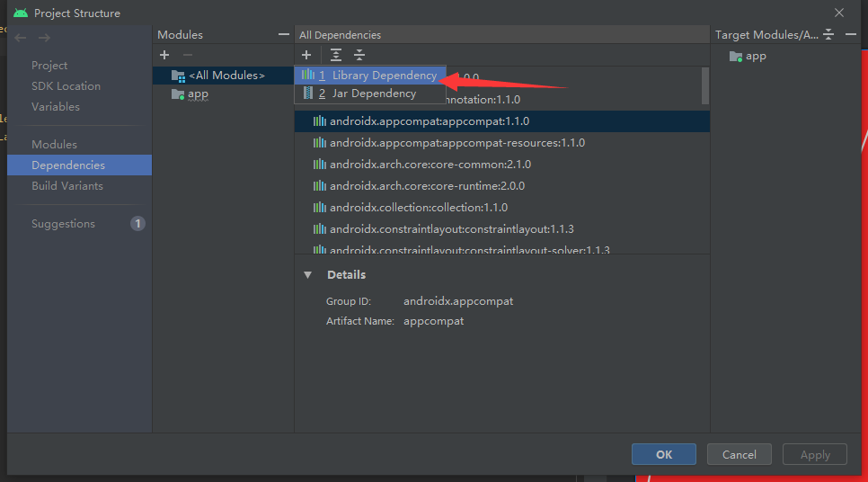Select Dependencies section in sidebar
The height and width of the screenshot is (482, 868).
click(80, 165)
